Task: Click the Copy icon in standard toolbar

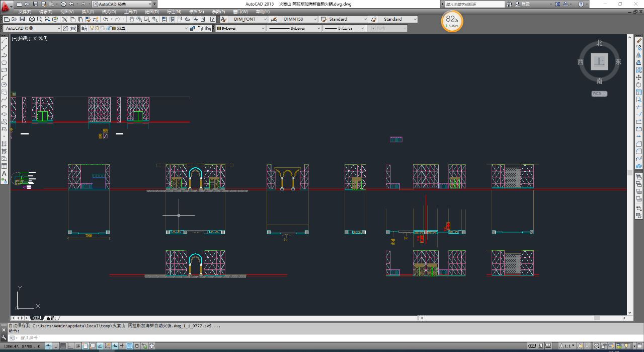Action: [x=72, y=19]
